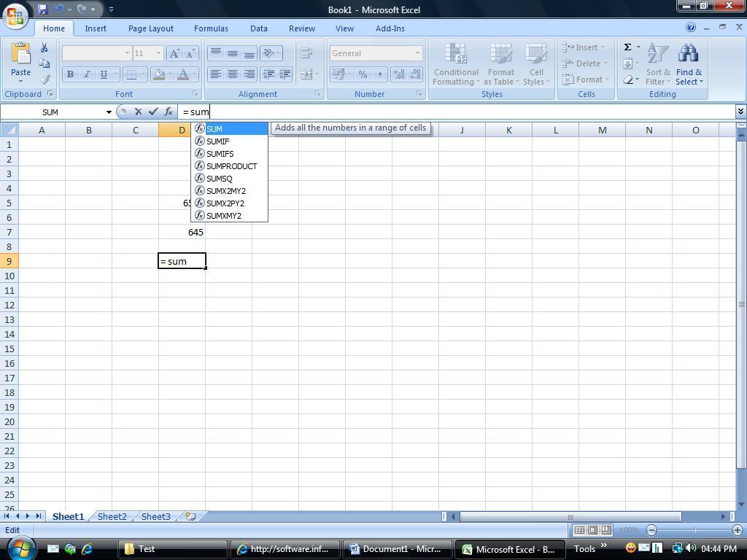Click the Insert Worksheet tab icon
This screenshot has height=560, width=747.
pyautogui.click(x=190, y=516)
